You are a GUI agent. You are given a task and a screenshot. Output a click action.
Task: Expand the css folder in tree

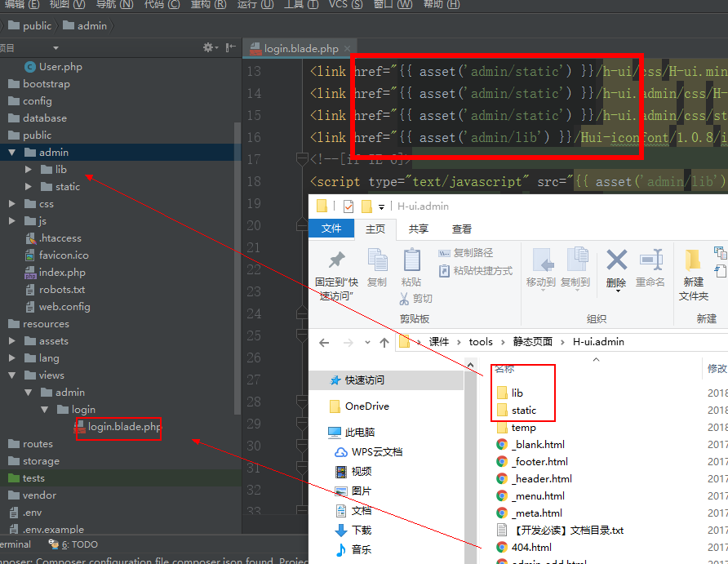point(12,204)
